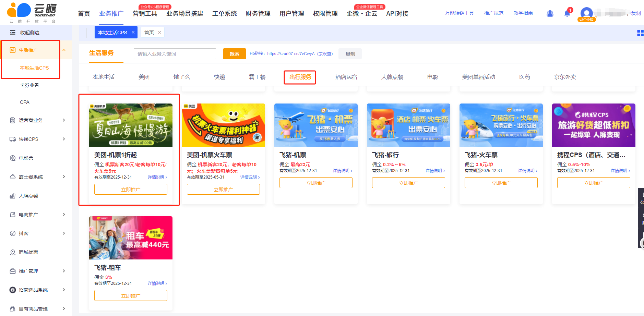Click the blue user profile icon in header

point(550,13)
